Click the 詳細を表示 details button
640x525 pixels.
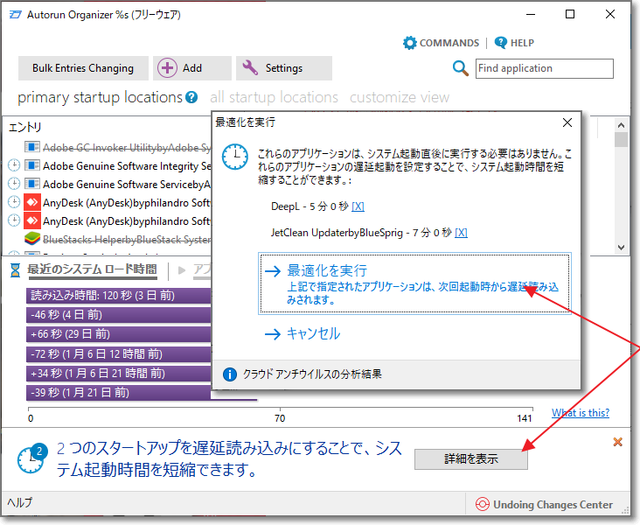click(x=471, y=459)
